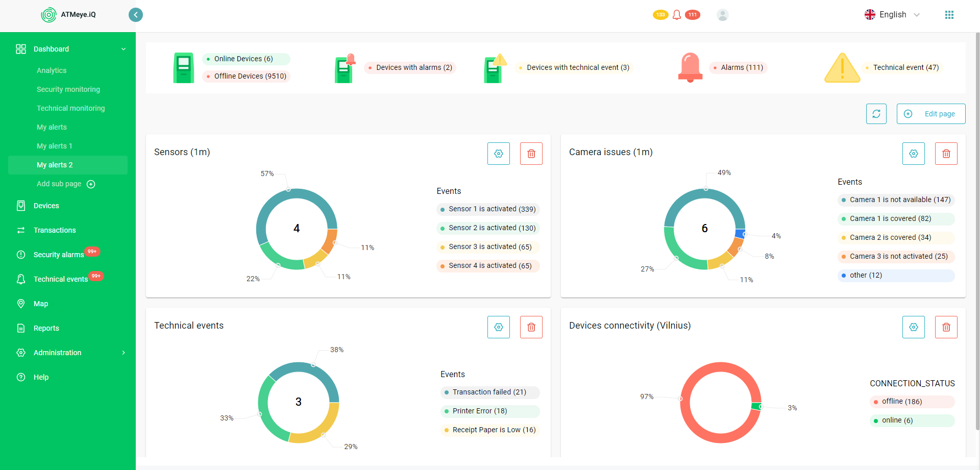This screenshot has height=470, width=980.
Task: Collapse the Dashboard menu section
Action: pos(123,49)
